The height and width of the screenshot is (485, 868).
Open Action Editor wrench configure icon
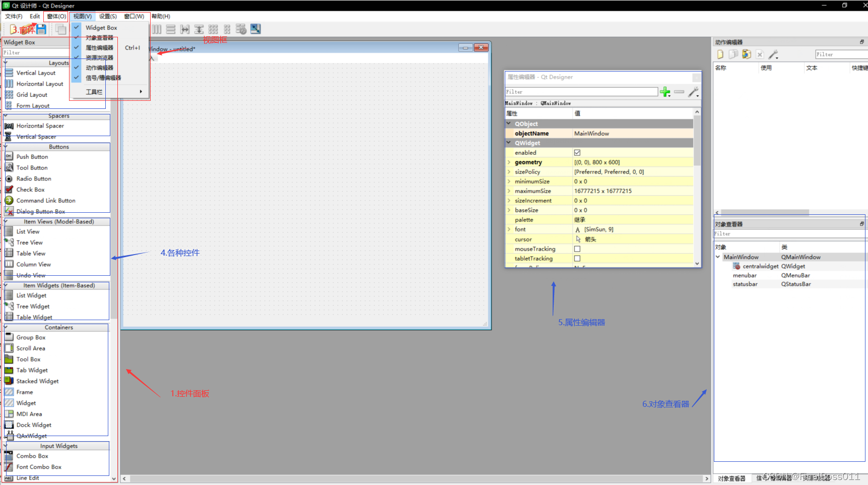773,54
